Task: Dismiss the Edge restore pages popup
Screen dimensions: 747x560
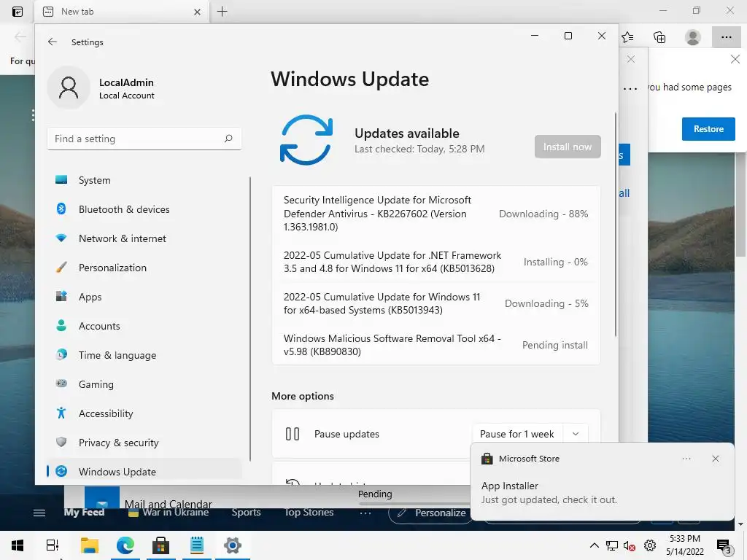Action: click(x=735, y=59)
